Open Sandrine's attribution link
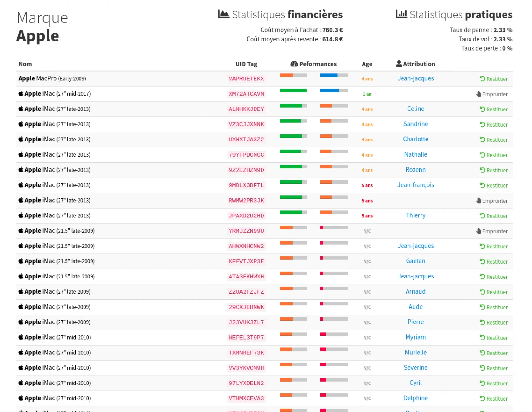 (x=415, y=124)
